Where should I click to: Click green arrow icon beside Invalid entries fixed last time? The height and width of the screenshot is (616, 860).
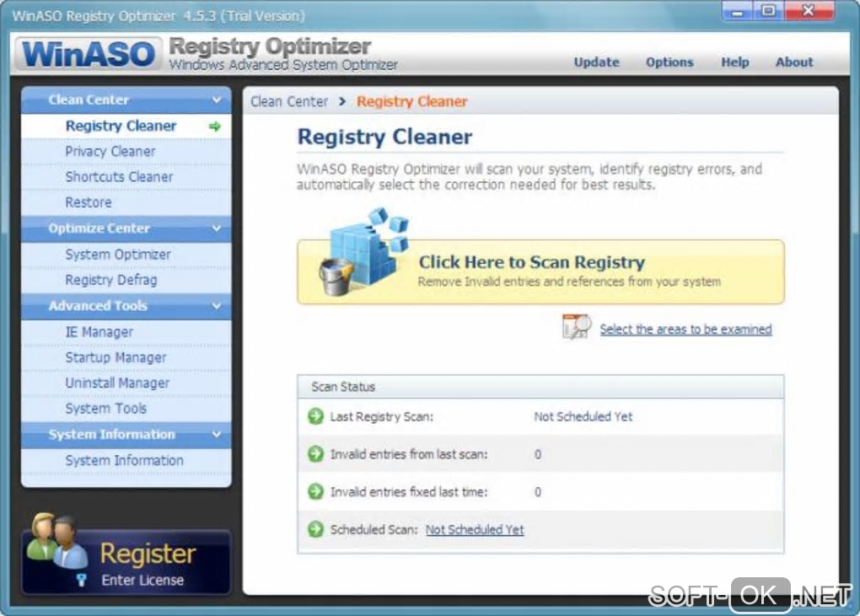[x=315, y=491]
